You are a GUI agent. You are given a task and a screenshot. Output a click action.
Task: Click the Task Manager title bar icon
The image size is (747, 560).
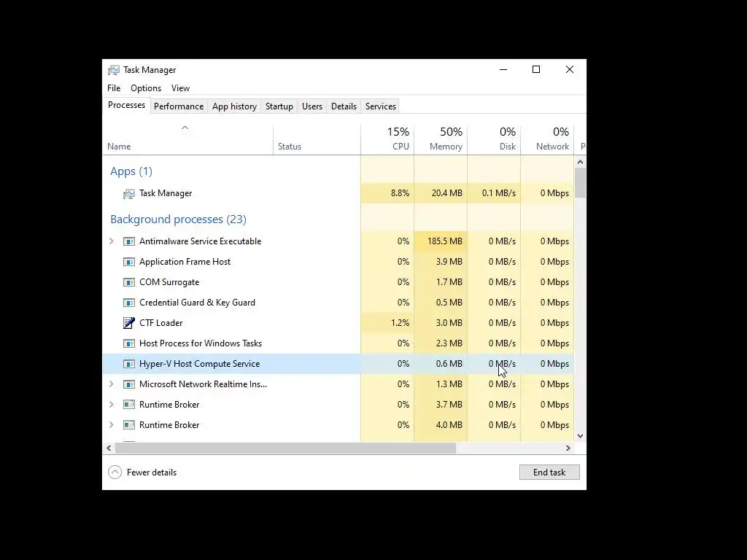click(x=113, y=70)
